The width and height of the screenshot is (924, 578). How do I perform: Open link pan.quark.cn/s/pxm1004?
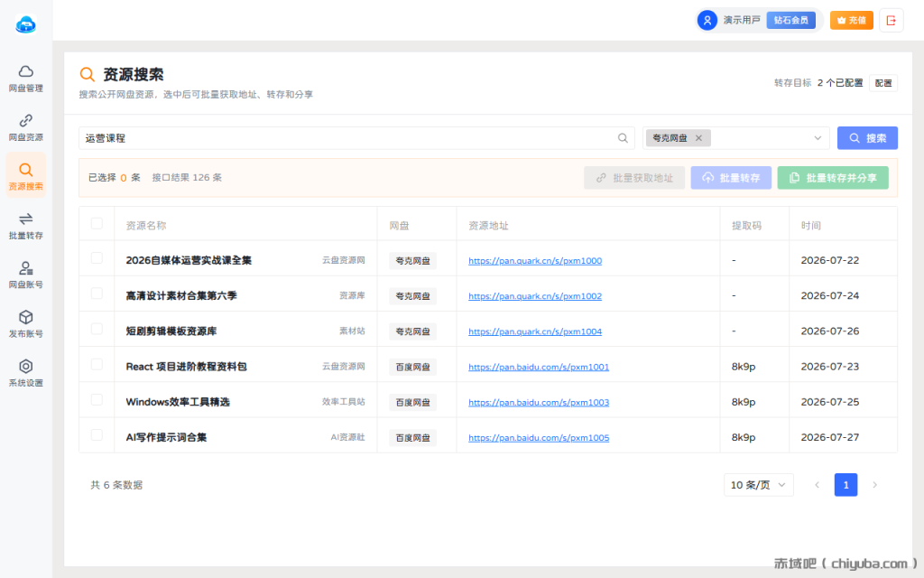click(535, 331)
